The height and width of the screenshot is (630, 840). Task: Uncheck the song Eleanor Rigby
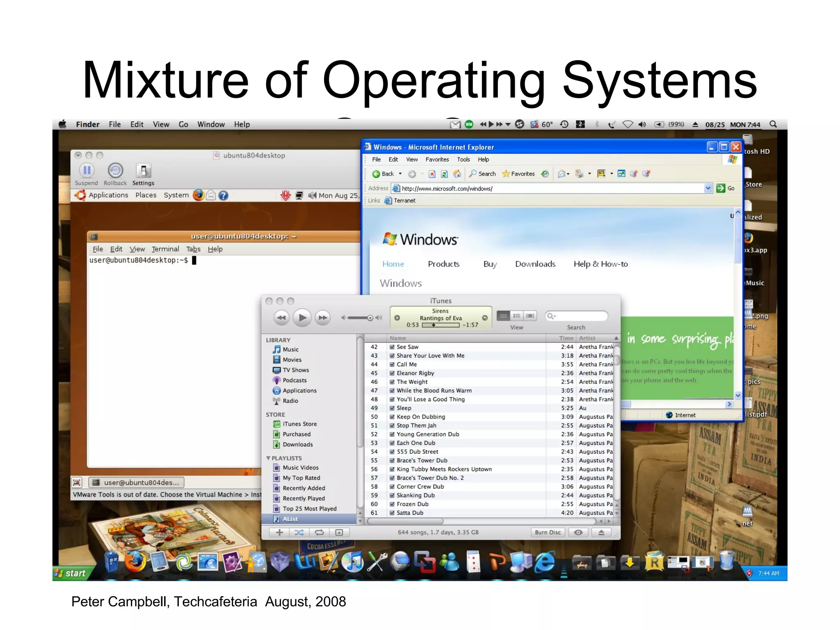392,373
